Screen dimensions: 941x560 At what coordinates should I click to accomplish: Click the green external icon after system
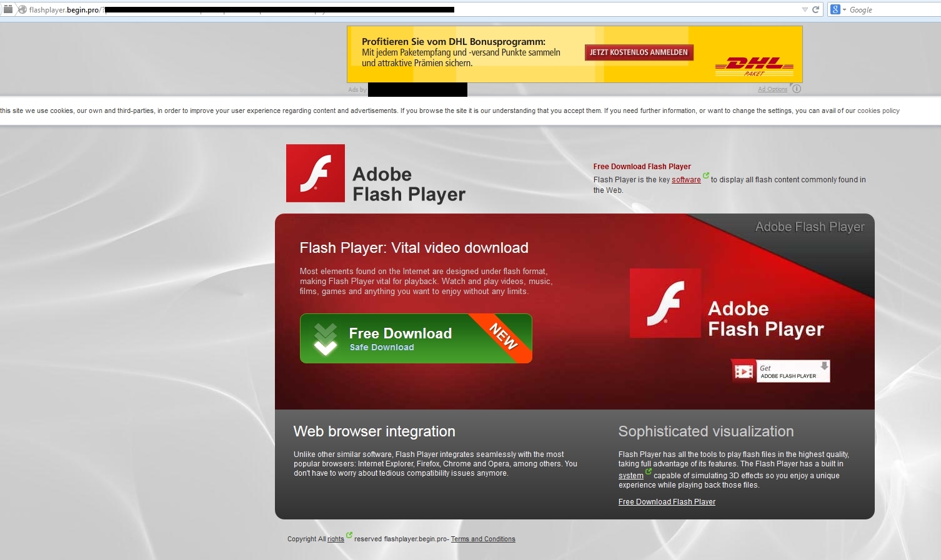click(x=649, y=471)
